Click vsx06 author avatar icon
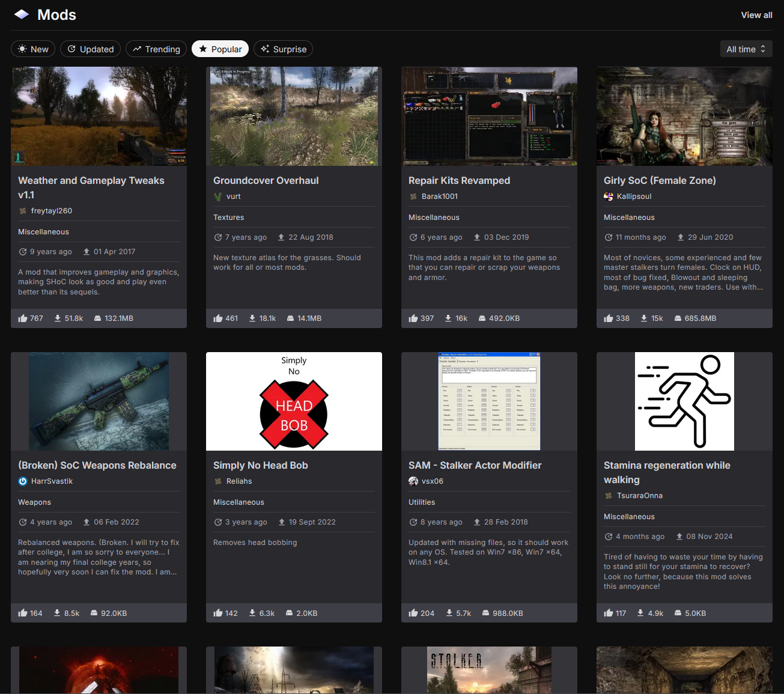 pos(413,481)
